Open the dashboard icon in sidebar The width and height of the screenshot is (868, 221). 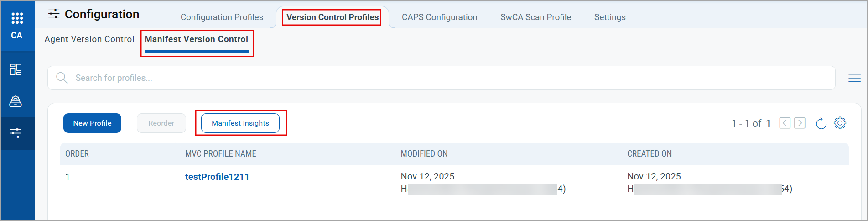coord(16,69)
